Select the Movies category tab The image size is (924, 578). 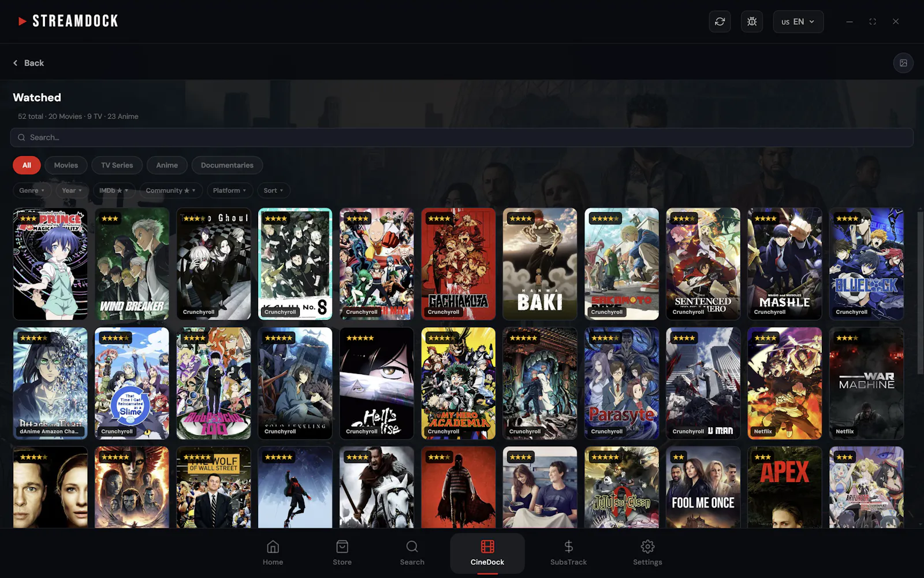click(x=66, y=165)
